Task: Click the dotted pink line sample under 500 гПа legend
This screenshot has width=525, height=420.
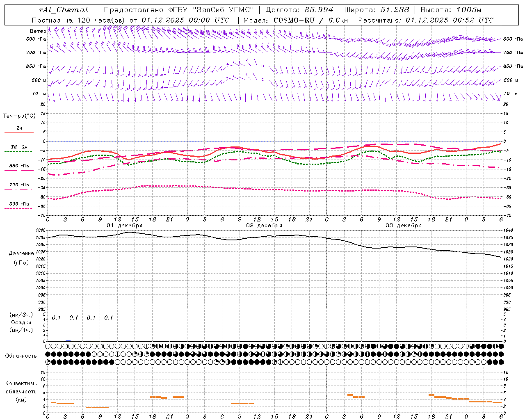Action: tap(18, 209)
